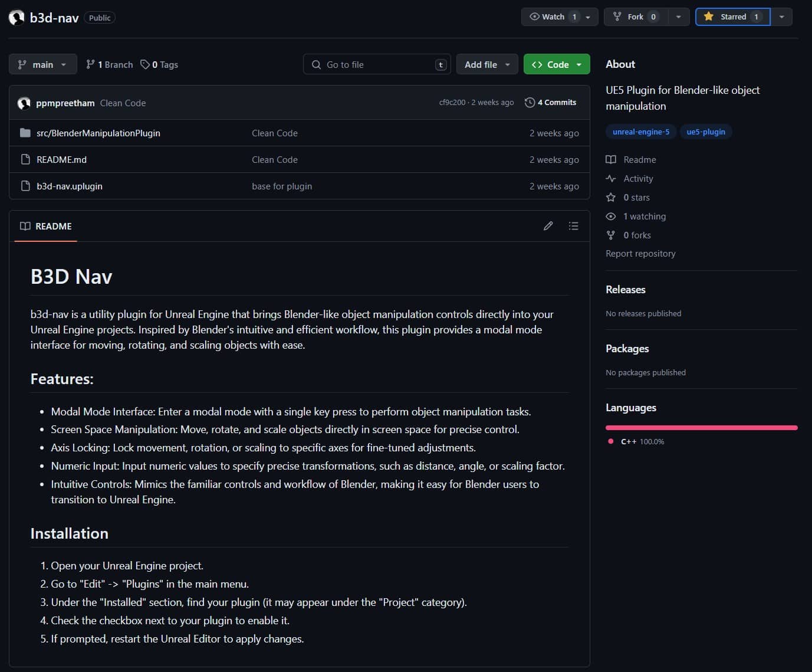Open the Packages section heading
Image resolution: width=812 pixels, height=672 pixels.
(x=627, y=349)
